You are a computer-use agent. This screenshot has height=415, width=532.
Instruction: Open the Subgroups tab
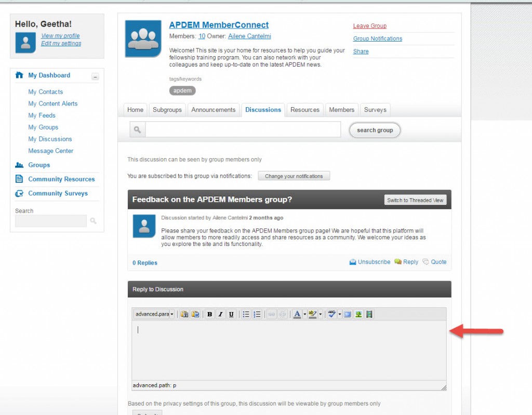(167, 110)
